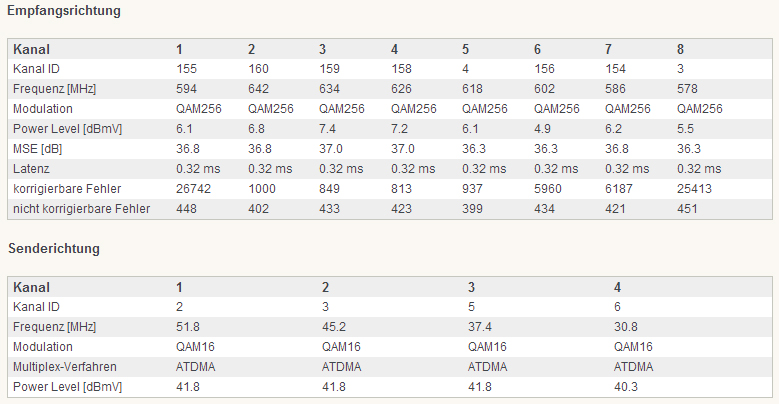
Task: Click the Senderichtung section heading
Action: (54, 248)
